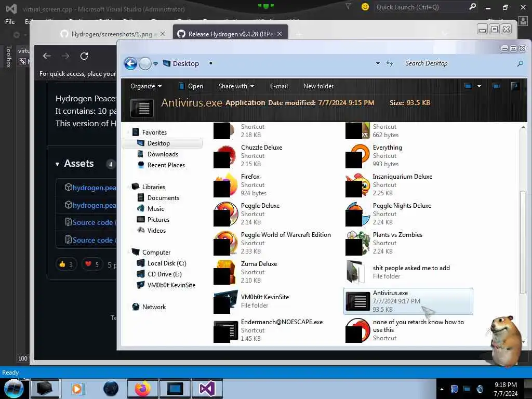
Task: Click the search magnifier icon in Explorer
Action: pyautogui.click(x=520, y=63)
